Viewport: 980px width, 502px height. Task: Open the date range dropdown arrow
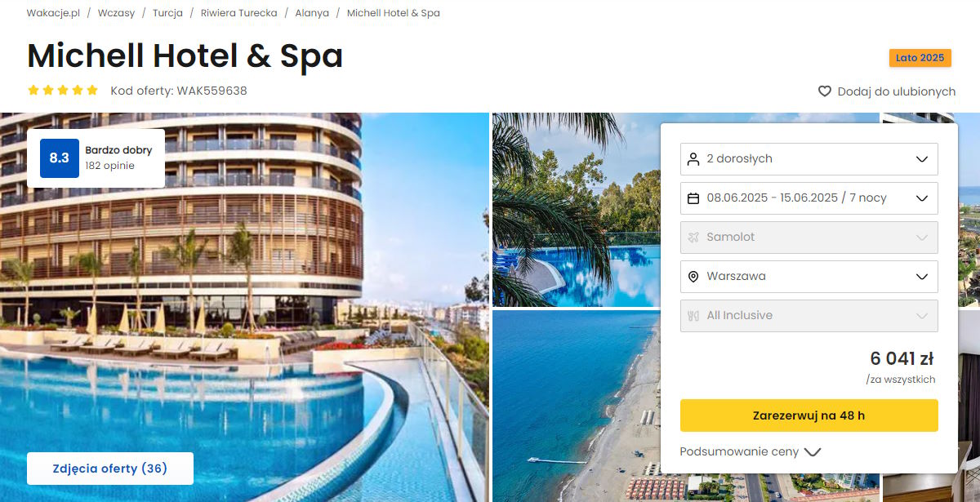(922, 198)
